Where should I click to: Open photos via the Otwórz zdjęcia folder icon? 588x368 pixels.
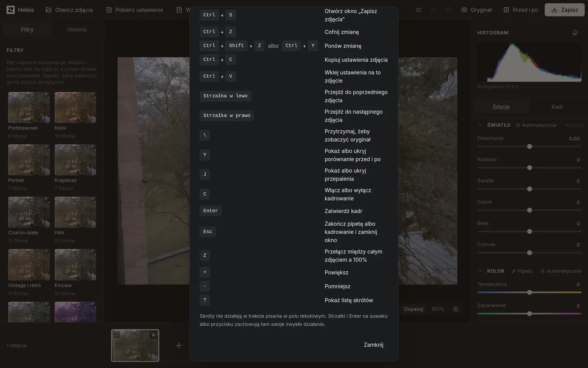pyautogui.click(x=49, y=10)
